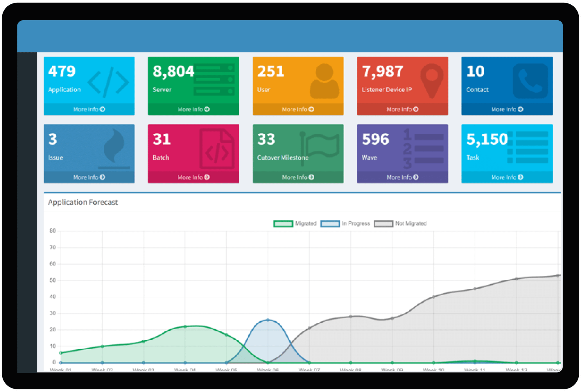Click the 8,804 Server count

[173, 72]
